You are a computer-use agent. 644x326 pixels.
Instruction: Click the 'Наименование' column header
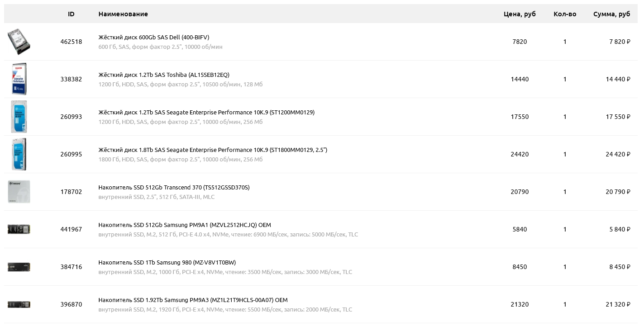click(x=123, y=14)
